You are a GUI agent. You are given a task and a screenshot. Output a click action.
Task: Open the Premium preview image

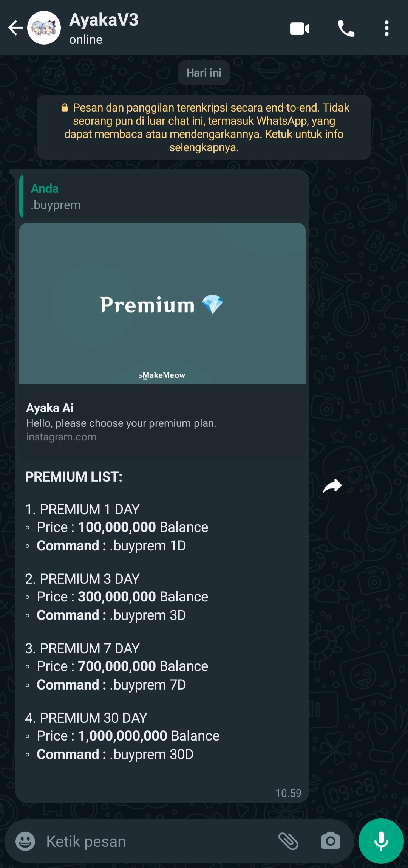coord(162,303)
